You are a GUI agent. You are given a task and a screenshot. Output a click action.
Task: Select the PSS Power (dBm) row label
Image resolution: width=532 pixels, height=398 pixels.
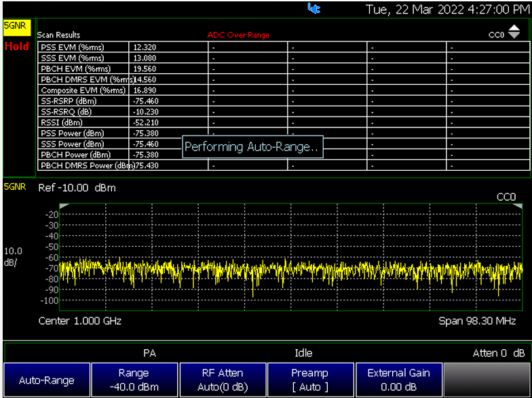pos(72,133)
